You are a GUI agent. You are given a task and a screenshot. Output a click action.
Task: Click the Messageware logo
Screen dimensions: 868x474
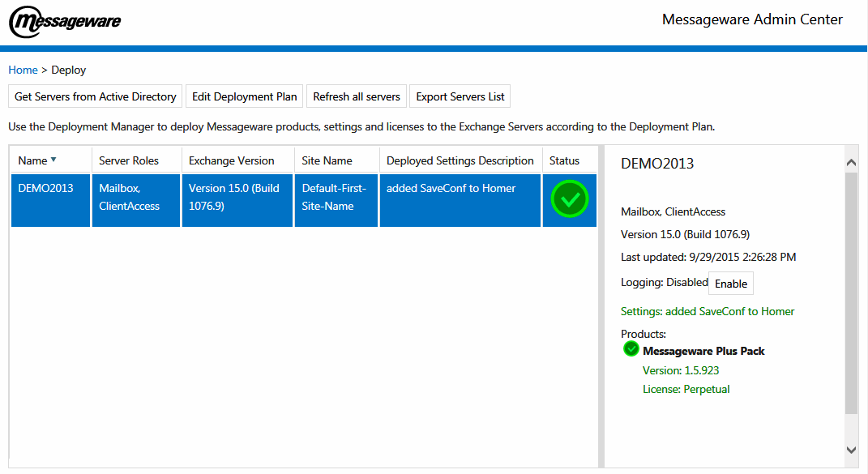point(65,22)
